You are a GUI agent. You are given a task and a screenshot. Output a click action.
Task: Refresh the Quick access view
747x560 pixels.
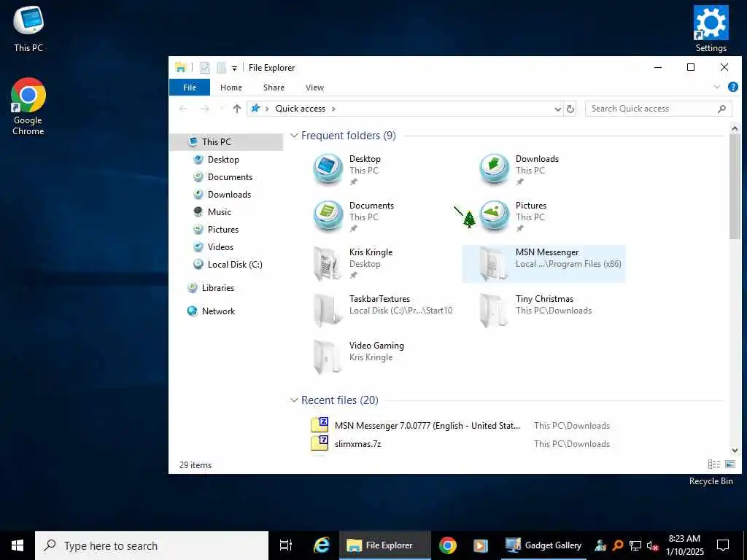[570, 109]
